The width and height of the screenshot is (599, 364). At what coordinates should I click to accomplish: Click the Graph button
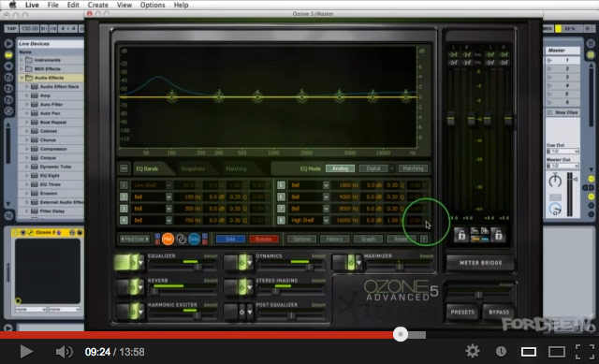tap(368, 240)
